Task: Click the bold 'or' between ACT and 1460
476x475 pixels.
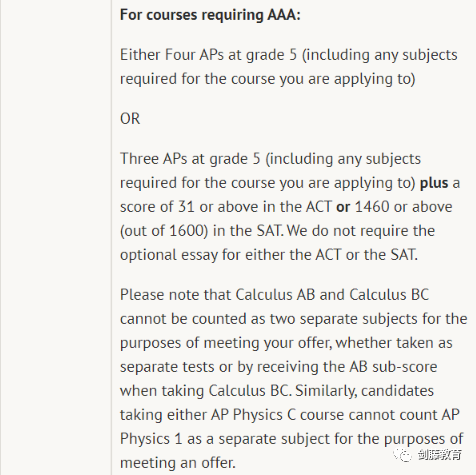Action: coord(343,207)
